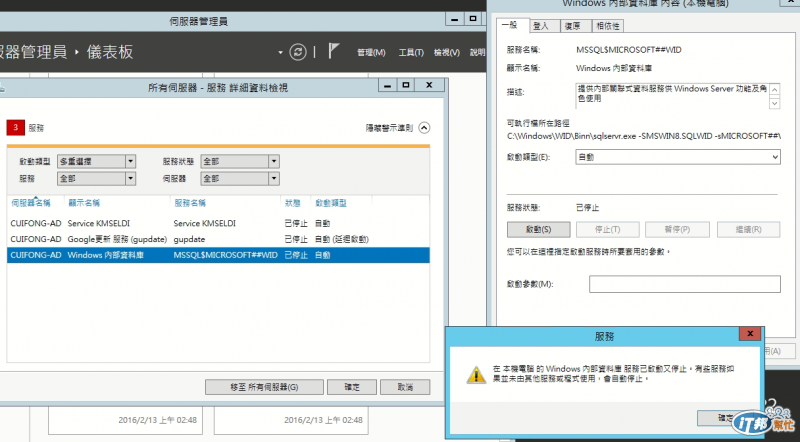
Task: Sort by 顯示名稱 column header
Action: pos(84,203)
